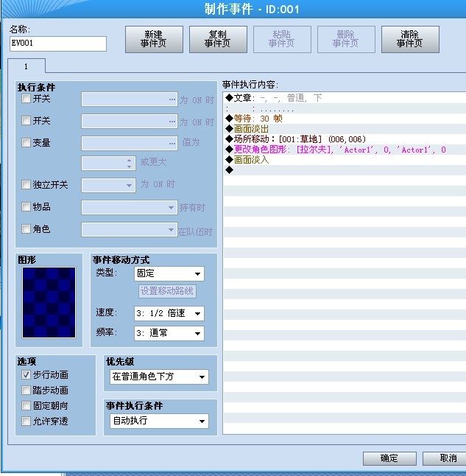Select the 更改角色图形 [拉尔夫] command
This screenshot has height=476, width=466.
(x=345, y=150)
